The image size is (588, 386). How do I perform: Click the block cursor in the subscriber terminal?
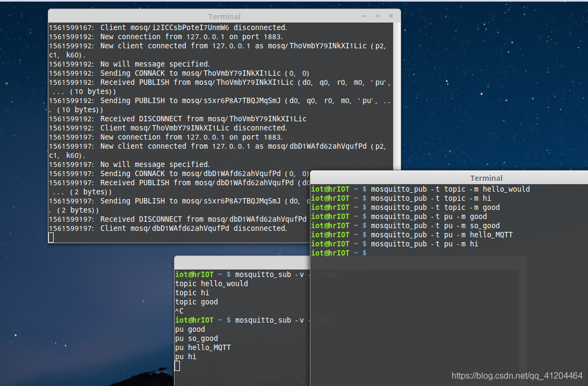click(x=177, y=366)
